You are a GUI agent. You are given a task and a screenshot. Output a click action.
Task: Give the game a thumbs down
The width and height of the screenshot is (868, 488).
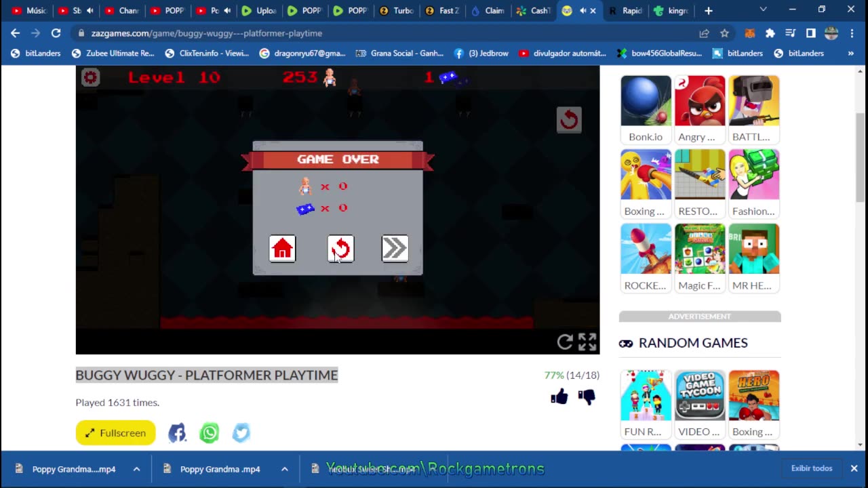(587, 397)
